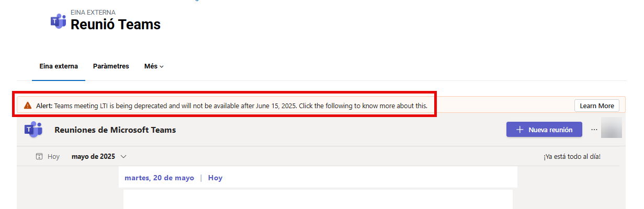644x209 pixels.
Task: Open the mayo de 2025 month picker
Action: [x=99, y=156]
